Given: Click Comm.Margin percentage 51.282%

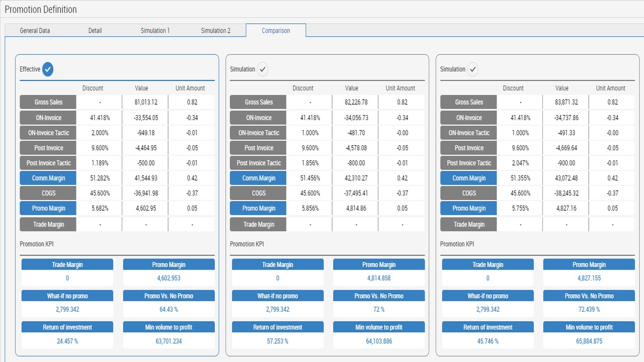Looking at the screenshot, I should coord(100,178).
